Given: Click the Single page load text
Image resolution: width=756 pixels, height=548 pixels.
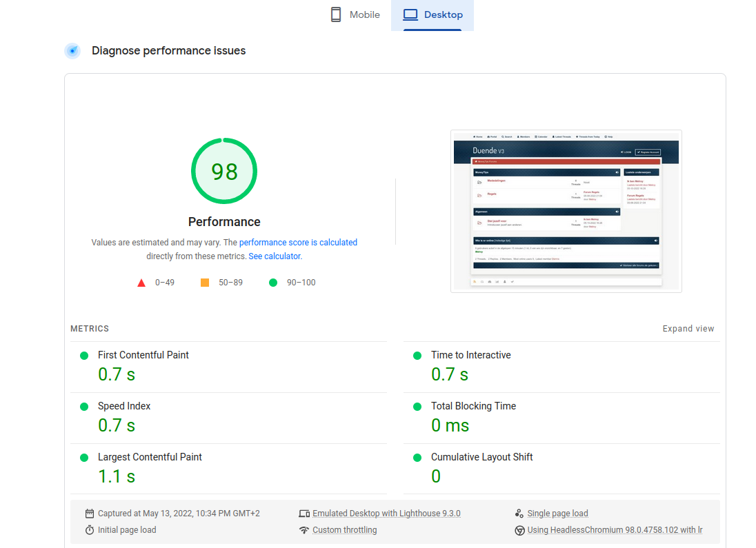Looking at the screenshot, I should [557, 514].
